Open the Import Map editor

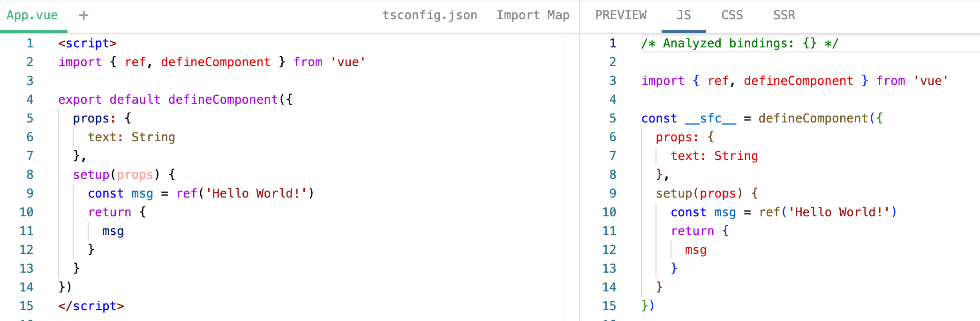532,15
